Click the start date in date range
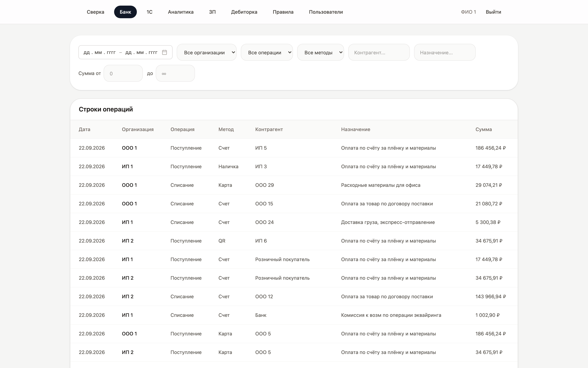This screenshot has height=368, width=588. coord(99,52)
